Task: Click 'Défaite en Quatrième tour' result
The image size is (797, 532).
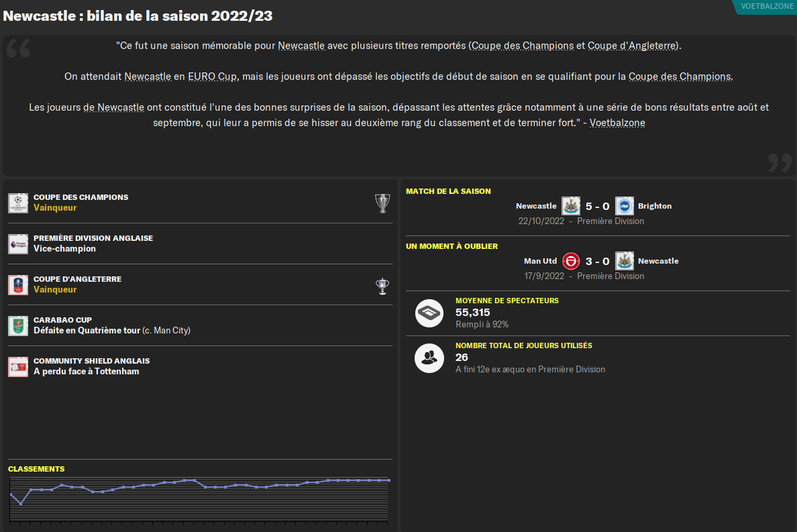Action: (x=87, y=331)
